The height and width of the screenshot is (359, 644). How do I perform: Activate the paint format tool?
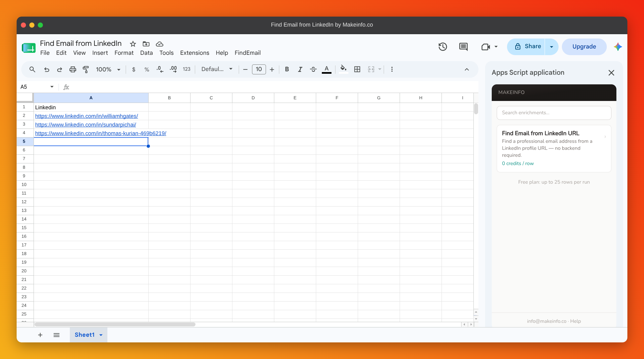86,69
